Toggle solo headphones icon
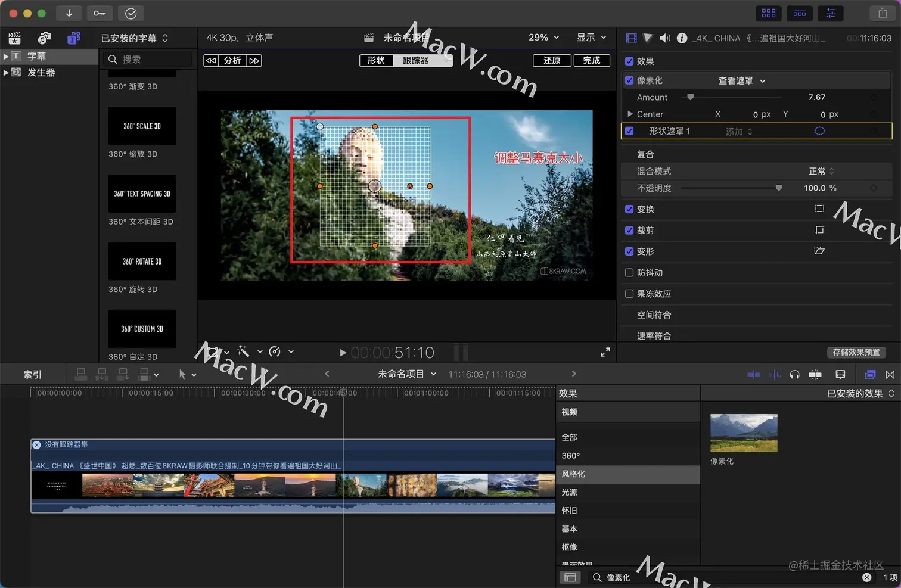Viewport: 901px width, 588px height. click(x=794, y=375)
